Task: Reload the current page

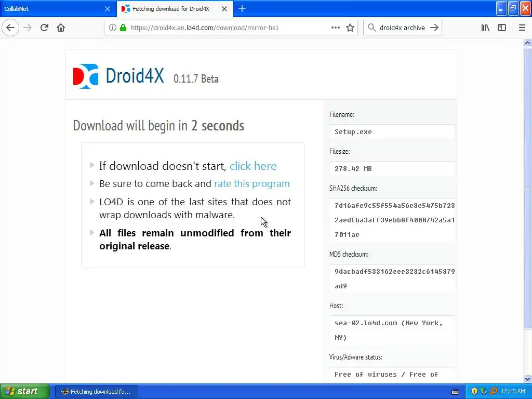Action: [x=44, y=28]
